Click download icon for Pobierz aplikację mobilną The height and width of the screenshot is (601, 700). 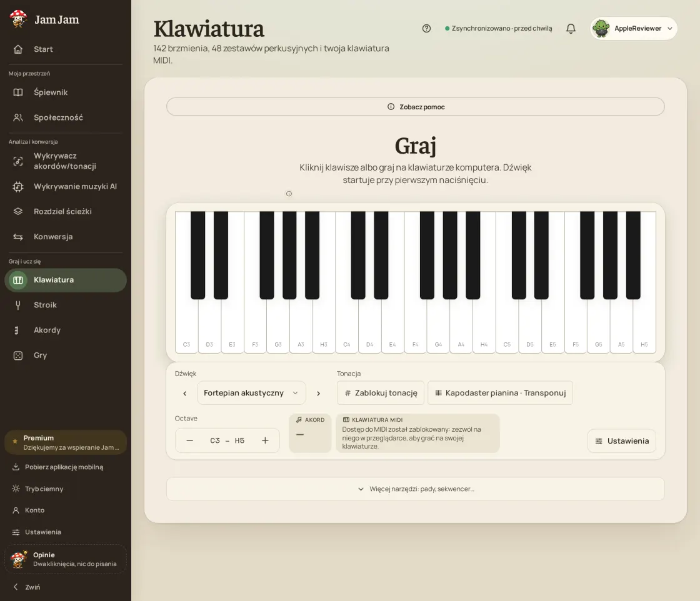[16, 467]
